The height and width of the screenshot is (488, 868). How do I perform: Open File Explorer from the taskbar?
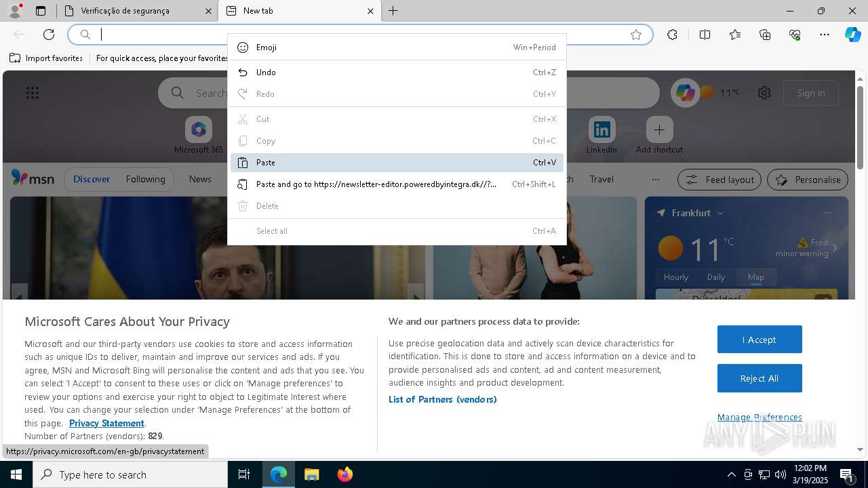pyautogui.click(x=311, y=474)
